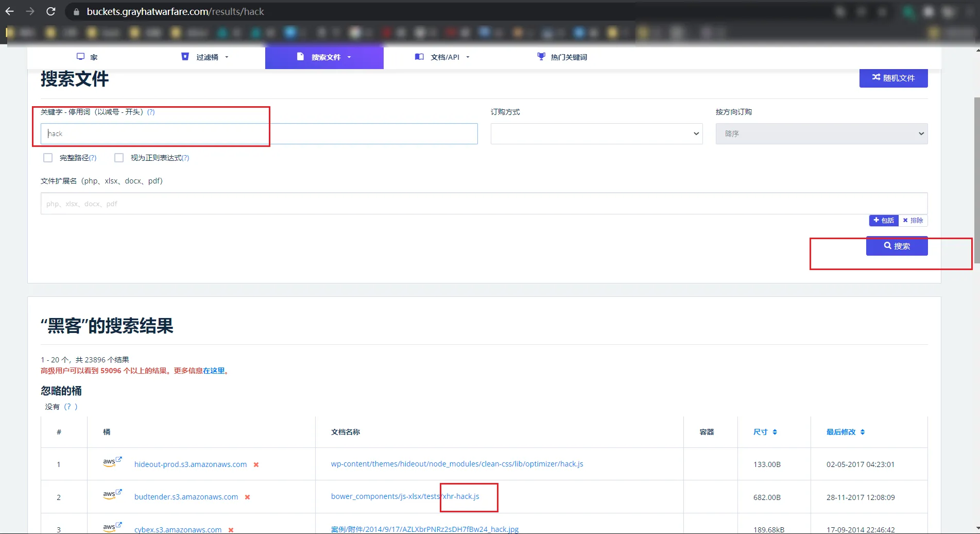Open the AWS link icon in row 2
The image size is (980, 534).
[x=112, y=494]
